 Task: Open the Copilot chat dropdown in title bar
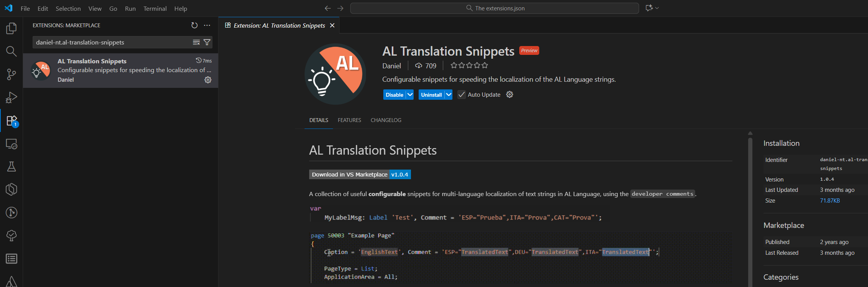click(x=652, y=8)
